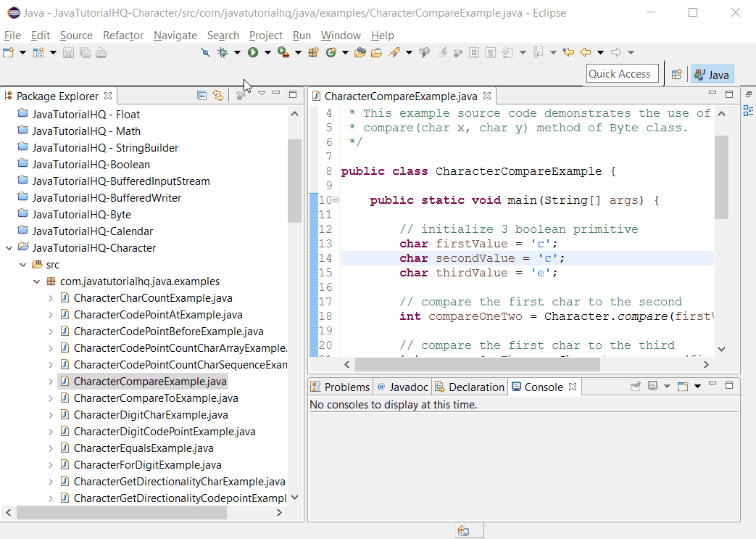Image resolution: width=756 pixels, height=539 pixels.
Task: Open the Run button dropdown arrow
Action: click(266, 52)
